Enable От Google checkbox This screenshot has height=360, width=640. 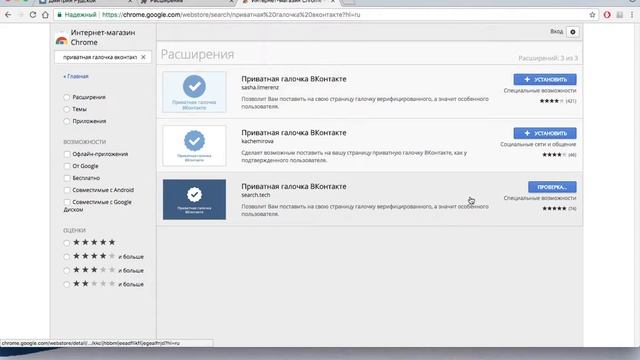point(67,166)
